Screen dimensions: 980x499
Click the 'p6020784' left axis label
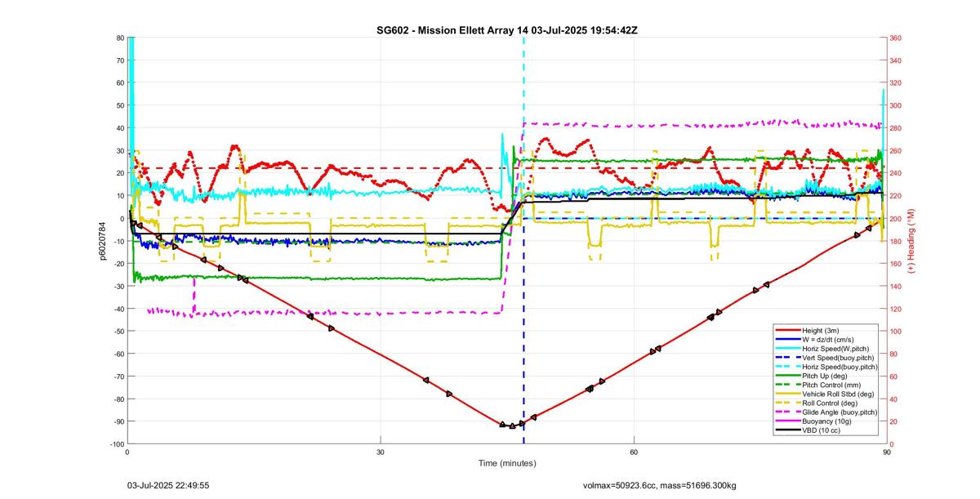(x=103, y=241)
